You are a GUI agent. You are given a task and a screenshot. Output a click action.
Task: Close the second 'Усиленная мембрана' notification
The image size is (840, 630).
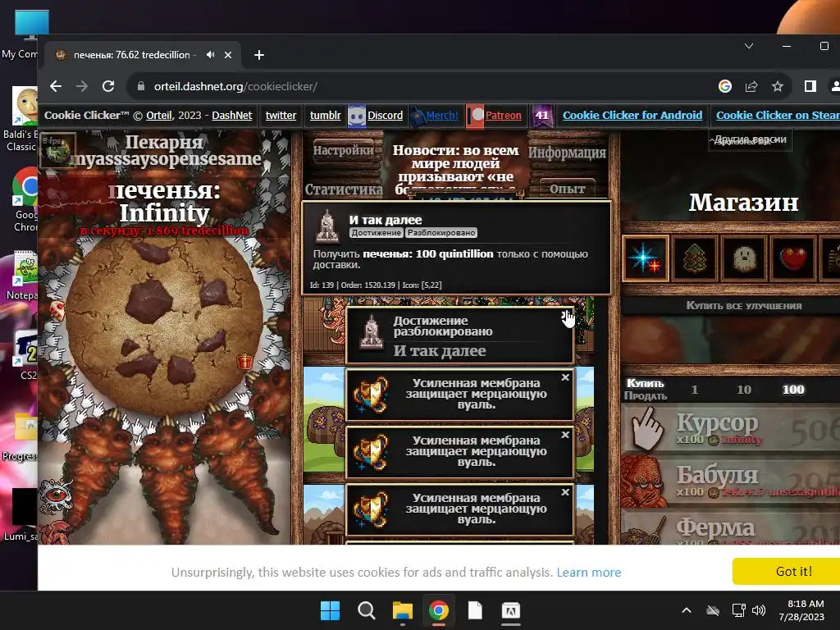point(565,435)
